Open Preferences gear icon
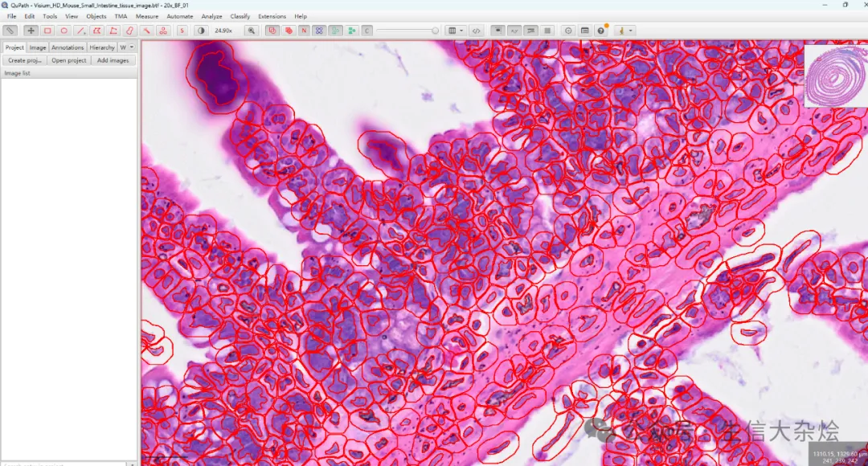Viewport: 868px width, 466px height. (568, 31)
